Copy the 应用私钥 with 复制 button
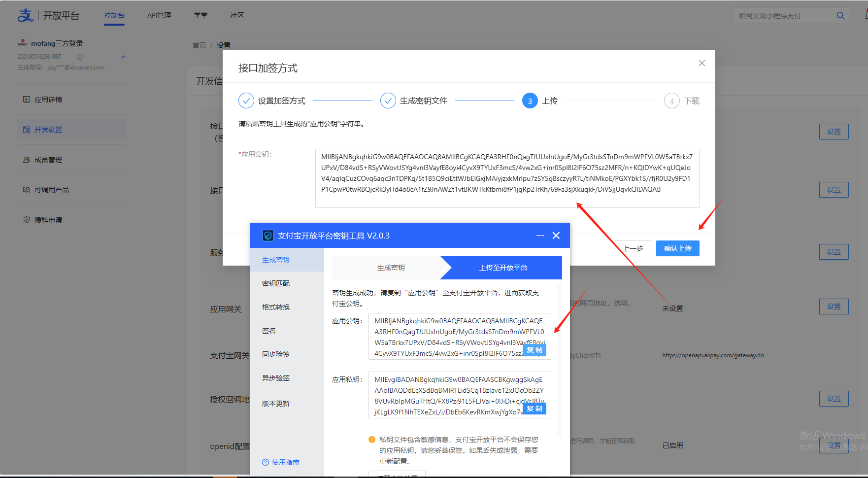The width and height of the screenshot is (868, 478). pyautogui.click(x=534, y=409)
